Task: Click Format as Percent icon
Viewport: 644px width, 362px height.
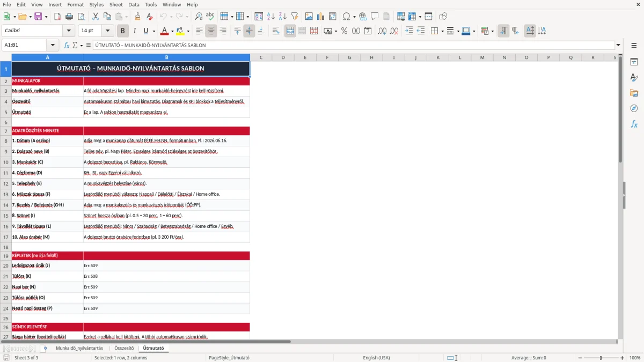Action: [345, 31]
